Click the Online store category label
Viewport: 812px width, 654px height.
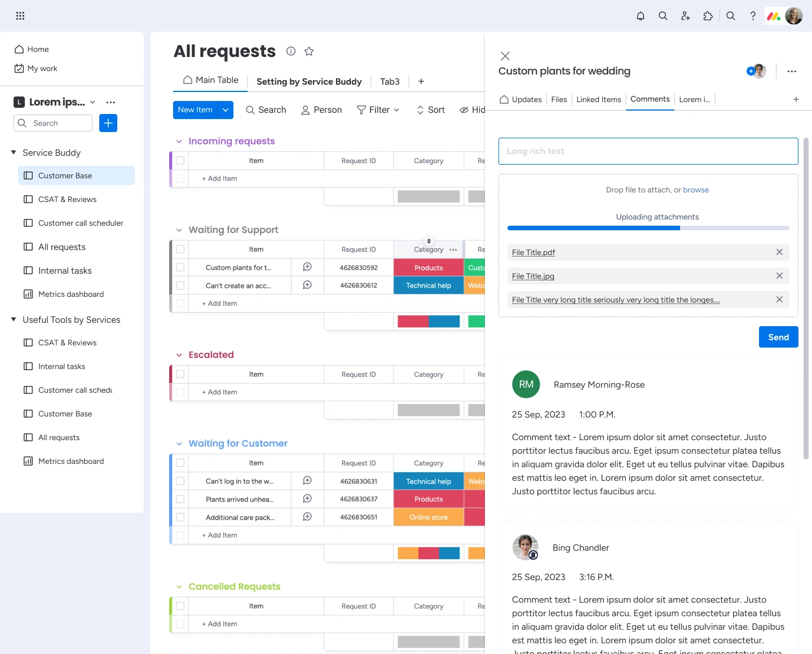click(429, 517)
